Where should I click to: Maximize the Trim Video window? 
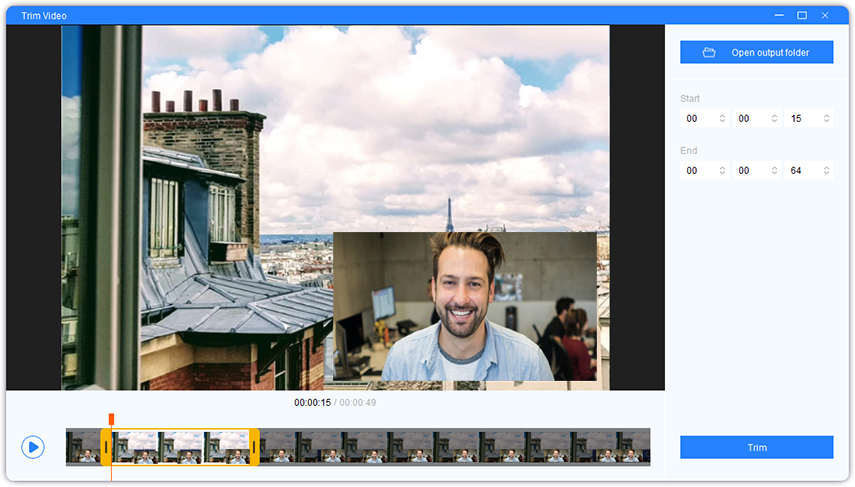pyautogui.click(x=802, y=15)
